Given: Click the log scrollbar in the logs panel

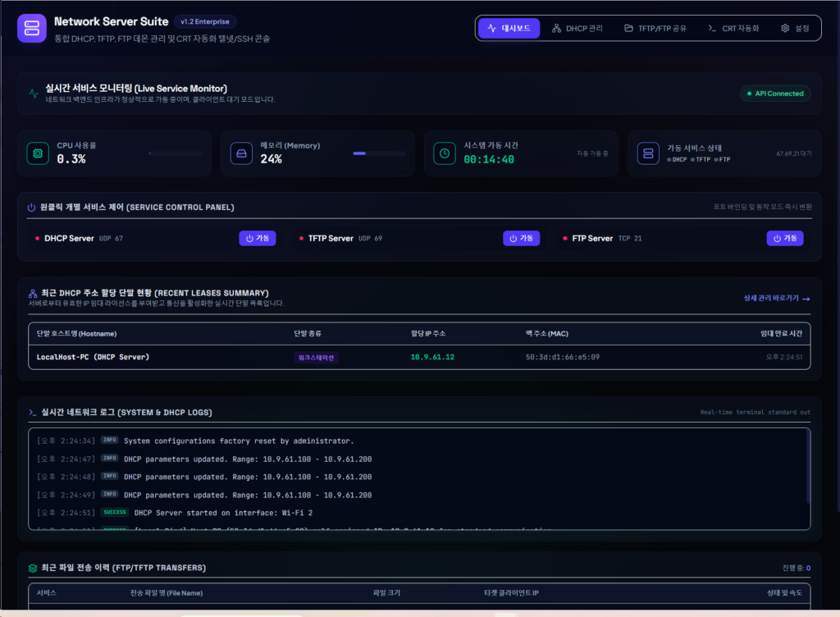Looking at the screenshot, I should tap(808, 467).
